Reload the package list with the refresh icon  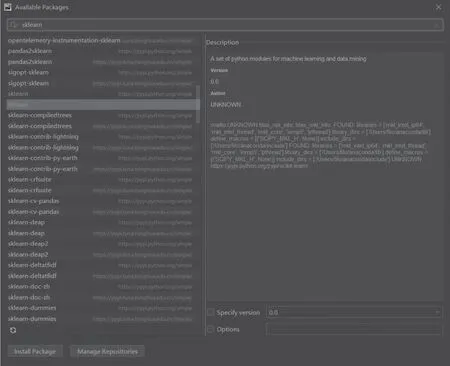click(13, 330)
